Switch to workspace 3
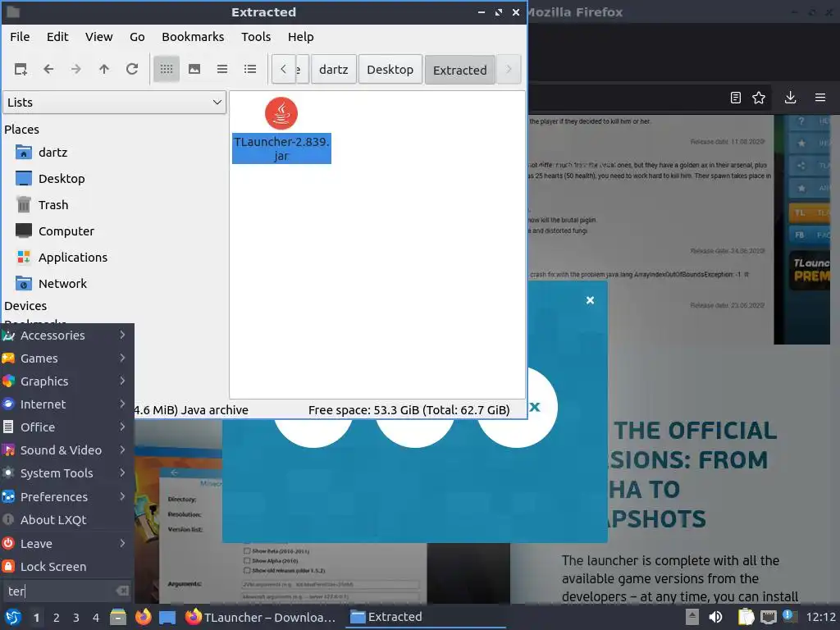 76,618
